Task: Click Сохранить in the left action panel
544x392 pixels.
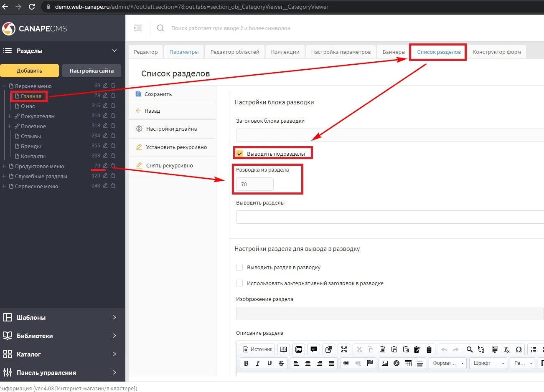Action: coord(158,94)
